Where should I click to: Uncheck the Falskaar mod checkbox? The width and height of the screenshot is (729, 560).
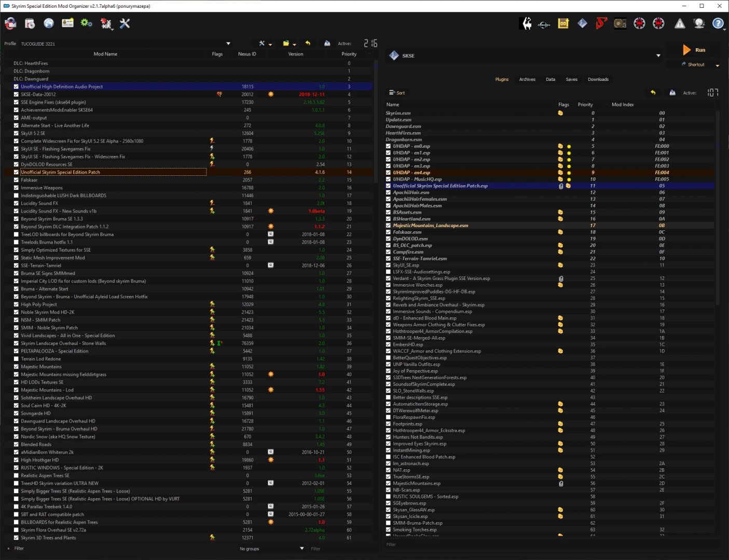[x=16, y=180]
